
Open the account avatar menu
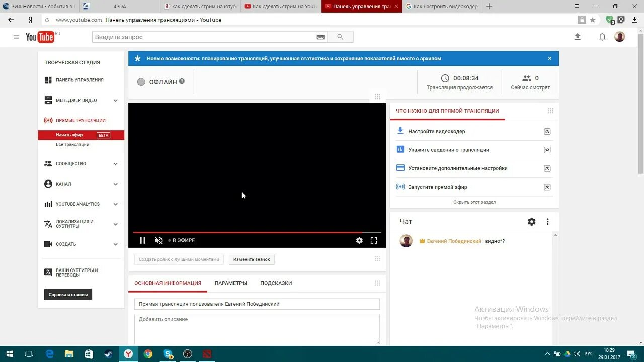tap(620, 37)
